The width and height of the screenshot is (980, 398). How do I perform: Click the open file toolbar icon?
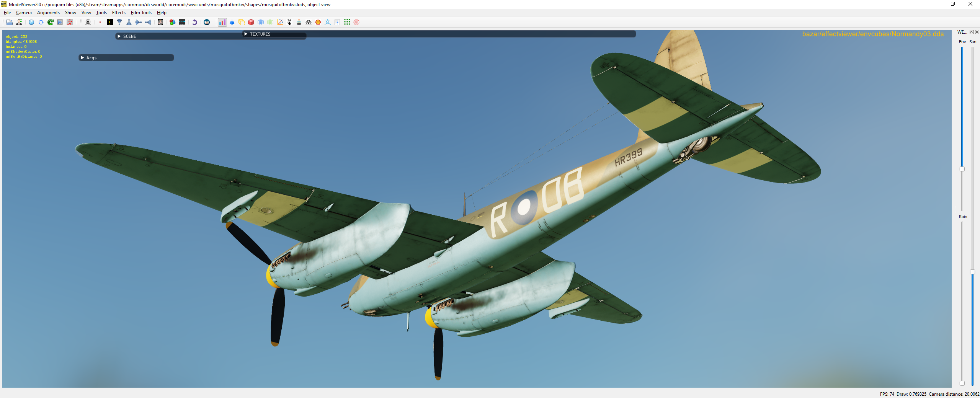(x=10, y=22)
